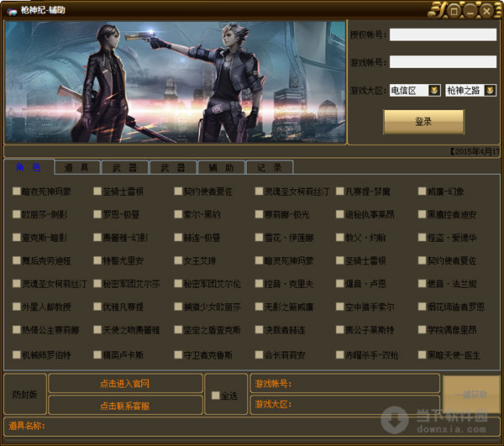This screenshot has height=446, width=504.
Task: Tick the 秘密军团艾尔莎 checkbox
Action: (x=97, y=283)
